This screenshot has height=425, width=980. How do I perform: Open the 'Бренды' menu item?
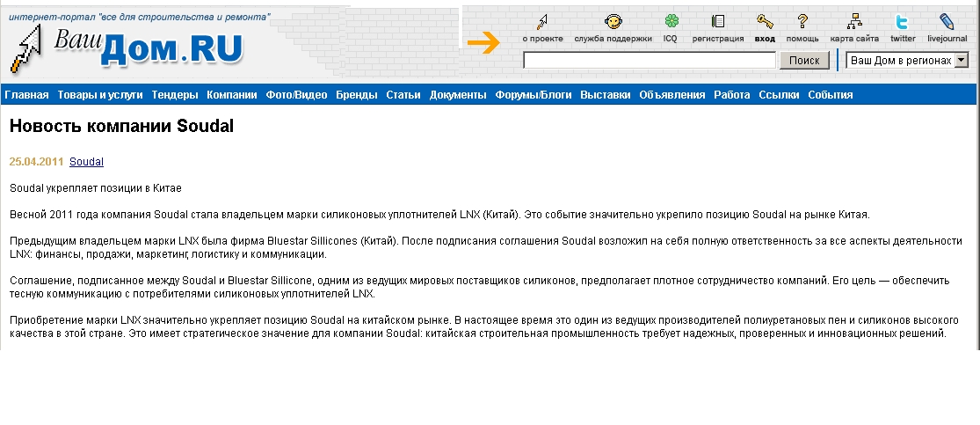point(356,95)
